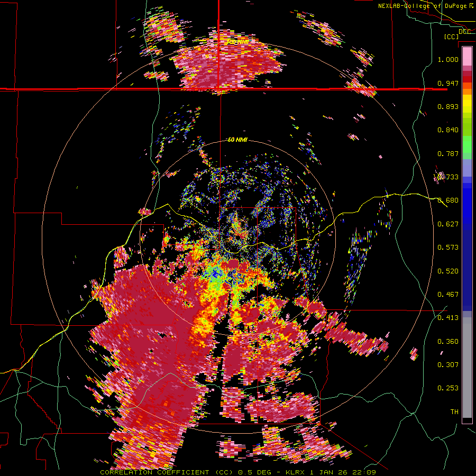The height and width of the screenshot is (476, 476).
Task: Click the 0.627 scale value
Action: [x=448, y=224]
